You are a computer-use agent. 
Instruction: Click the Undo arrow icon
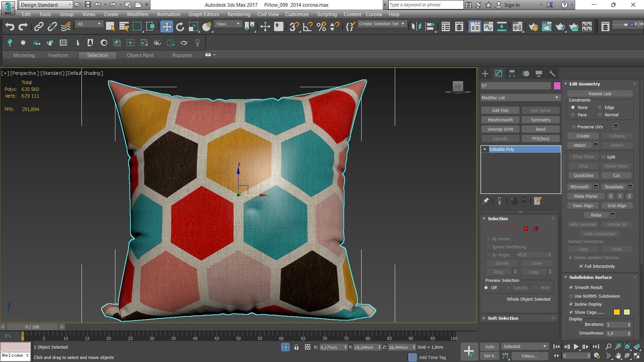coord(10,27)
